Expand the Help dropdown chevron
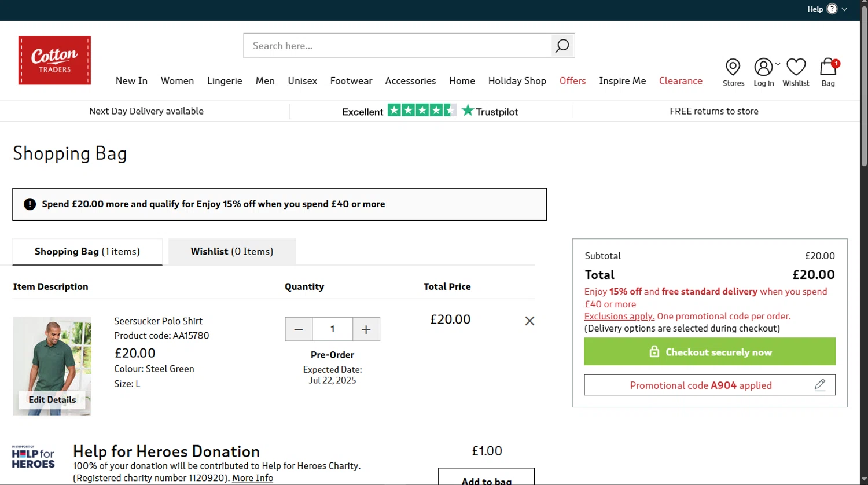Image resolution: width=868 pixels, height=485 pixels. click(844, 9)
